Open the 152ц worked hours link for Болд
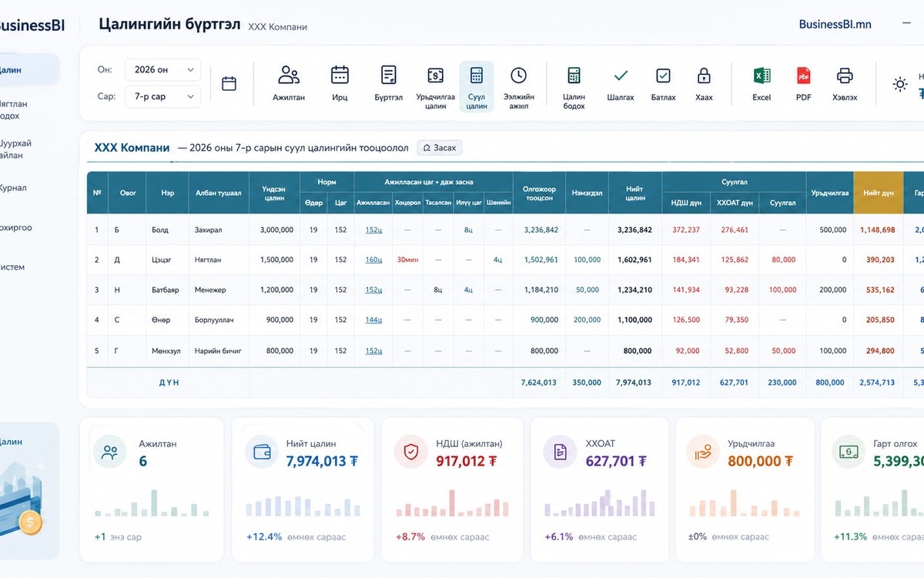Image resolution: width=924 pixels, height=578 pixels. pos(373,230)
